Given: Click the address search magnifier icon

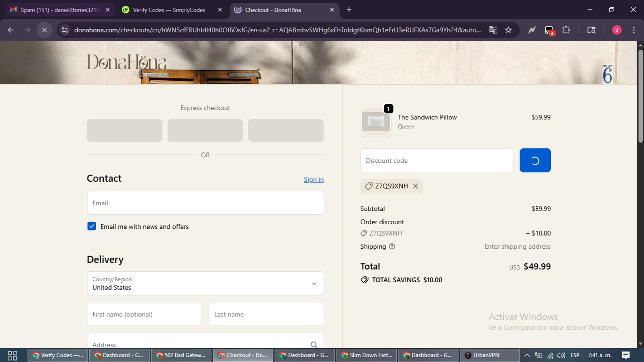Looking at the screenshot, I should pyautogui.click(x=314, y=345).
